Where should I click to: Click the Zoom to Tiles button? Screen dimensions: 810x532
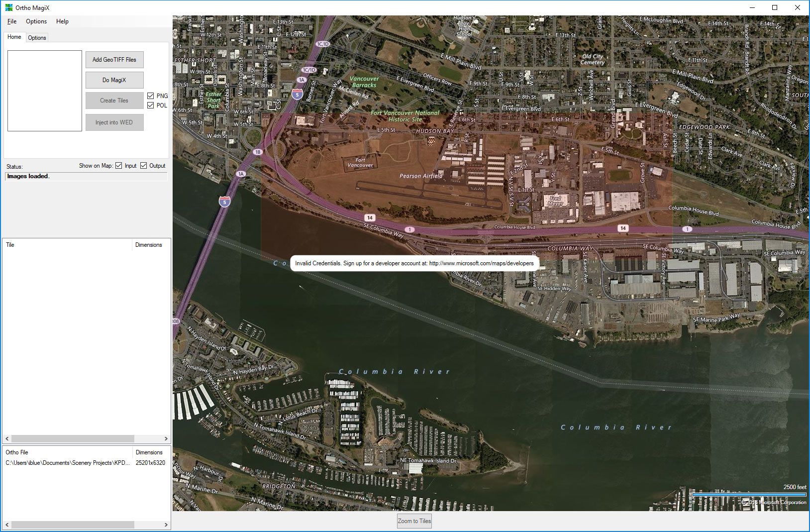pyautogui.click(x=414, y=521)
